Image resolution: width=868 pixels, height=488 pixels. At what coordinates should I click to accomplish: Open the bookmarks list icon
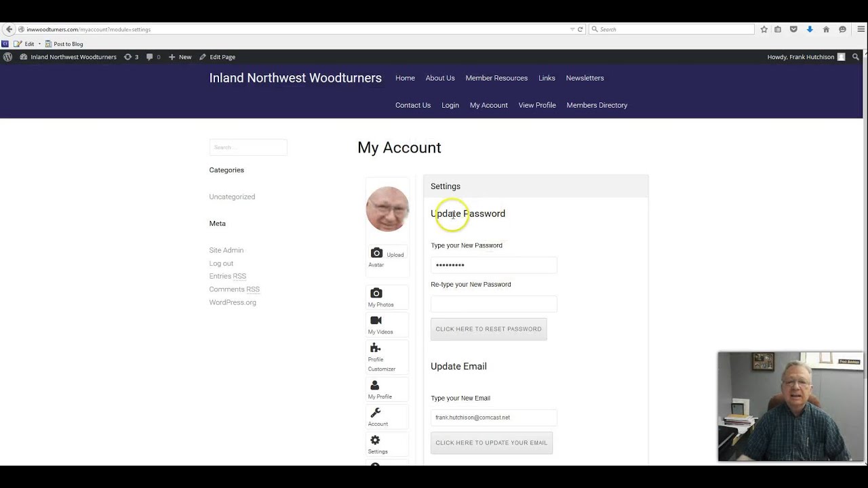click(x=778, y=29)
